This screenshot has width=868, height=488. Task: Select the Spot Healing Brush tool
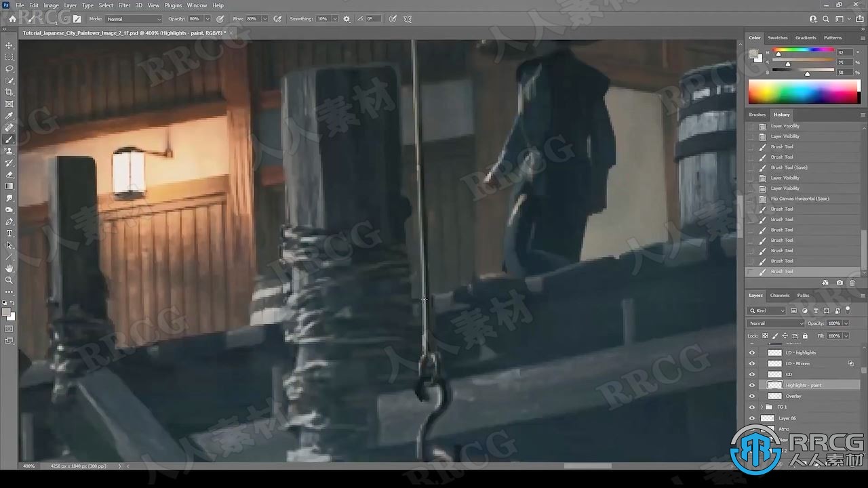[9, 127]
